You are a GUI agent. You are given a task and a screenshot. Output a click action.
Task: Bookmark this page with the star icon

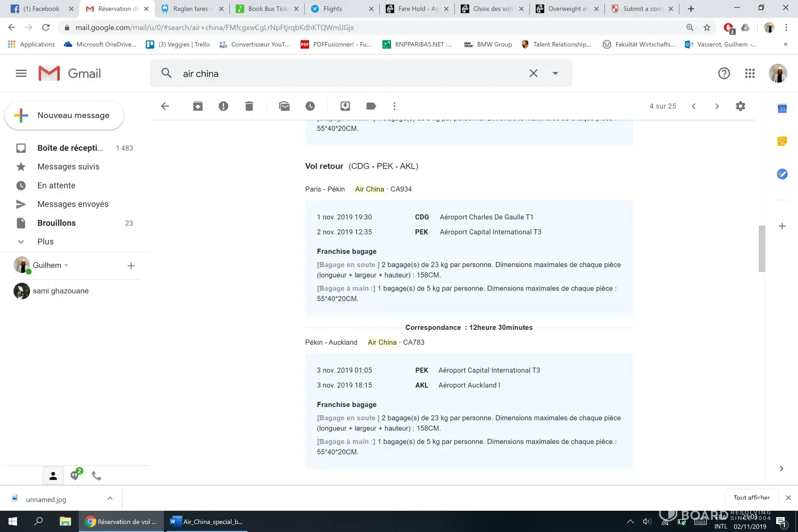706,28
